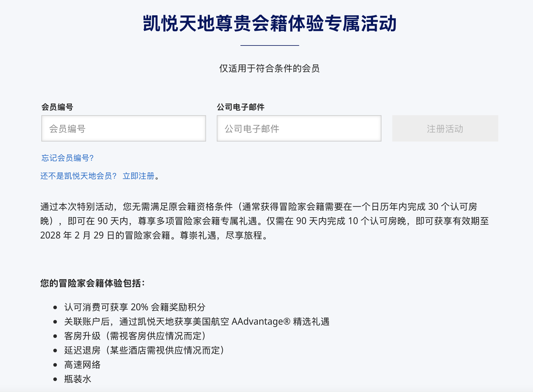Viewport: 533px width, 392px height.
Task: Click the divider line under the title
Action: [269, 45]
